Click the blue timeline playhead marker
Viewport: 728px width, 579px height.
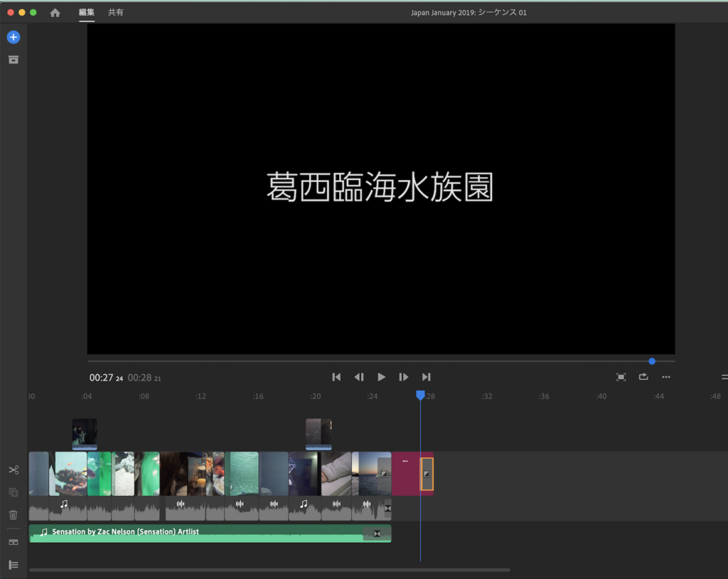click(420, 395)
